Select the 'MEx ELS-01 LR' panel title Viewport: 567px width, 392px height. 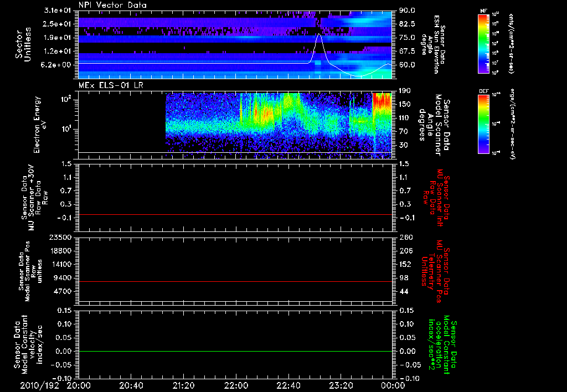tap(111, 85)
